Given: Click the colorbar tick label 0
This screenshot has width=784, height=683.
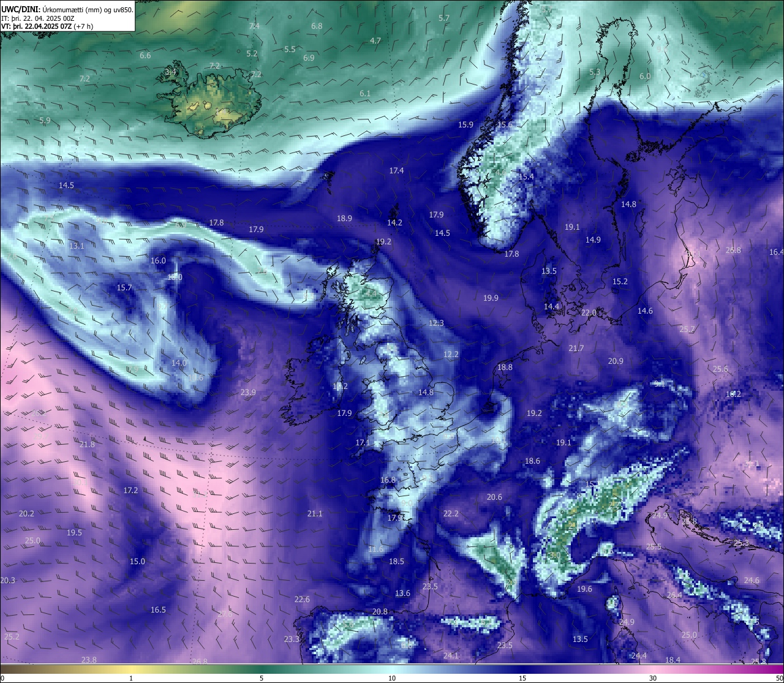Looking at the screenshot, I should (2, 678).
